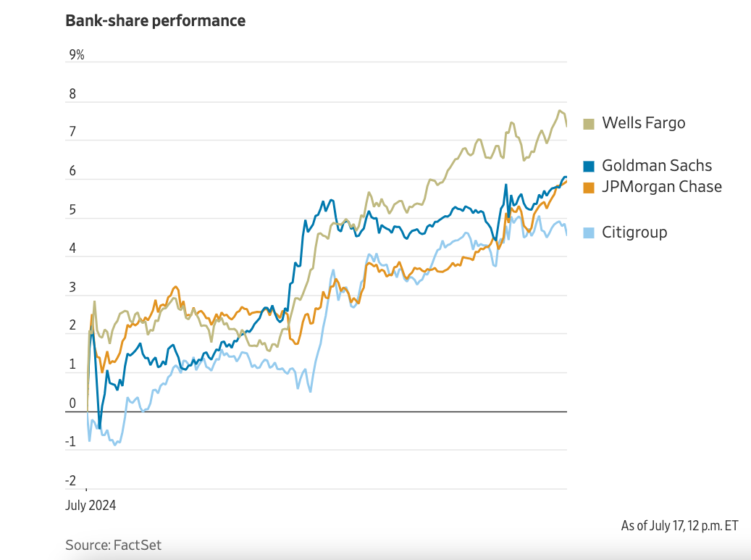Click the Citigroup light-blue legend square

(x=589, y=233)
